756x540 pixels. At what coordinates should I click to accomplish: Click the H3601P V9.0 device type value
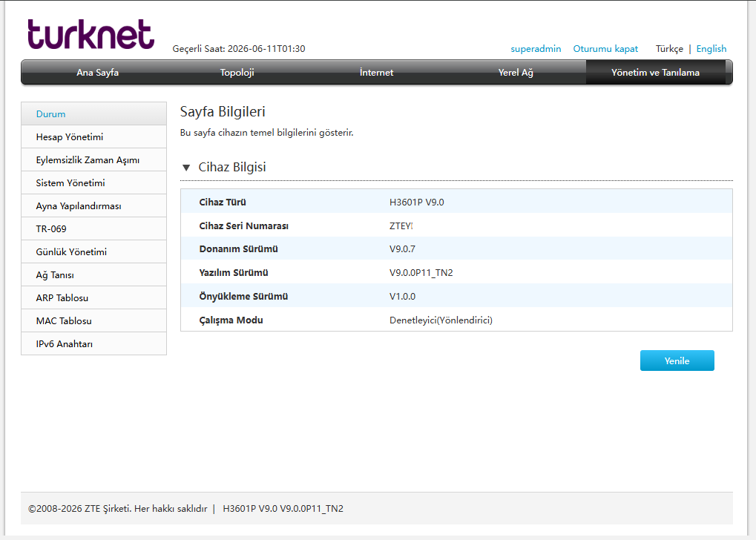point(416,202)
